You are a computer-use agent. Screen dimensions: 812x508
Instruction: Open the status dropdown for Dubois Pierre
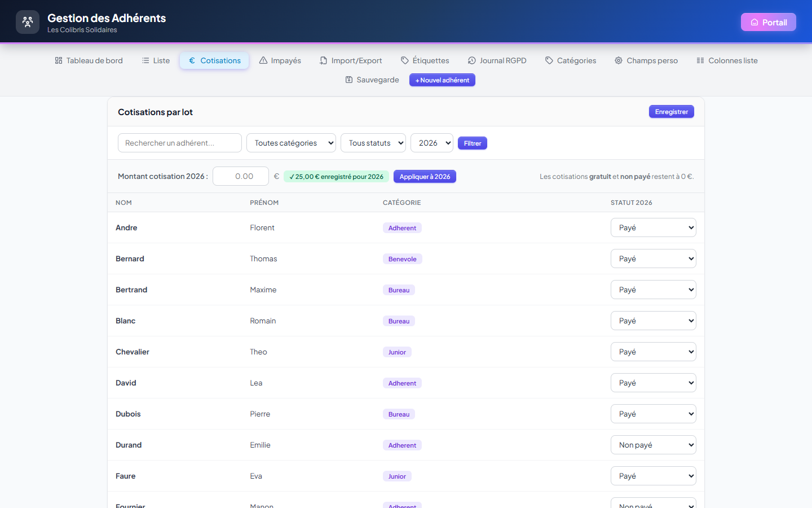654,414
